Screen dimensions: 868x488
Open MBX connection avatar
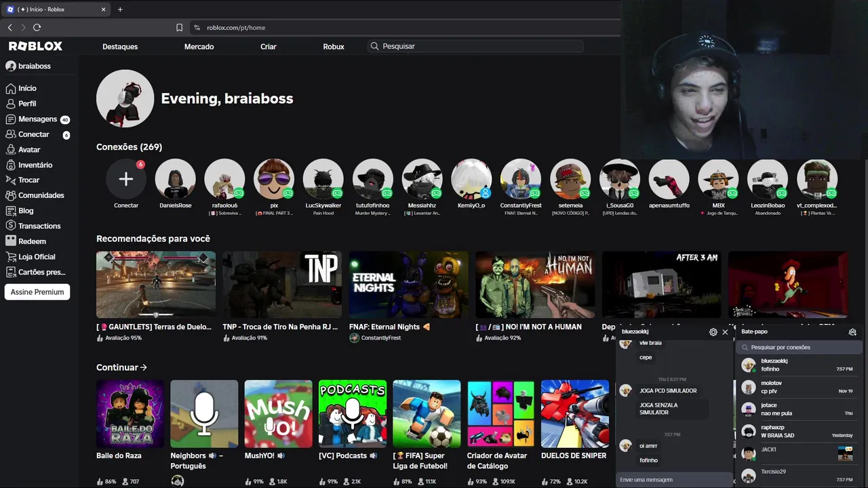click(x=718, y=179)
